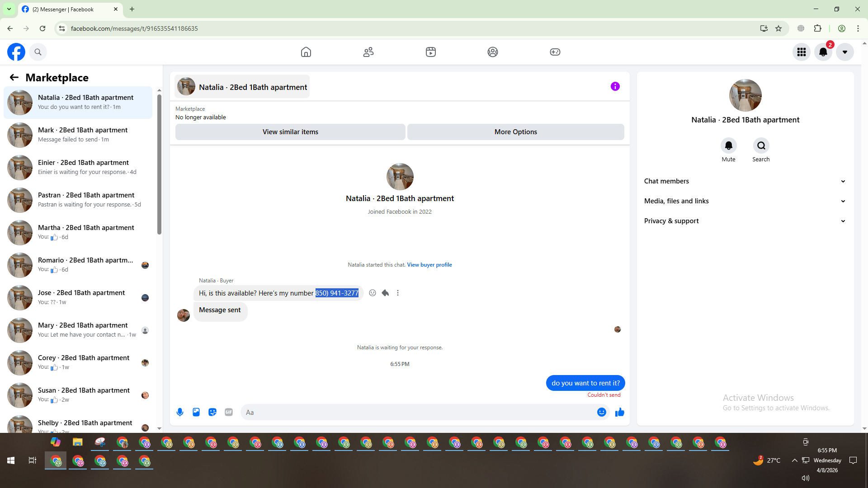Open the Friends tab in top navigation
Viewport: 868px width, 488px height.
point(368,52)
